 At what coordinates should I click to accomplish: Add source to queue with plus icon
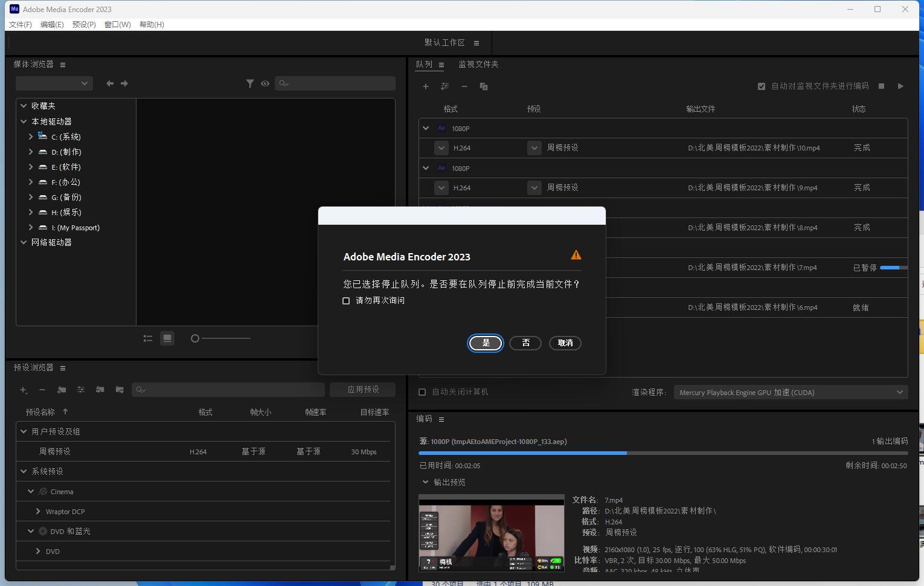pos(426,86)
